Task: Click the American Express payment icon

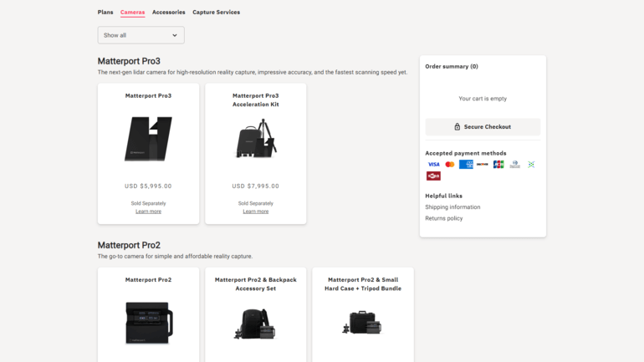Action: coord(466,165)
